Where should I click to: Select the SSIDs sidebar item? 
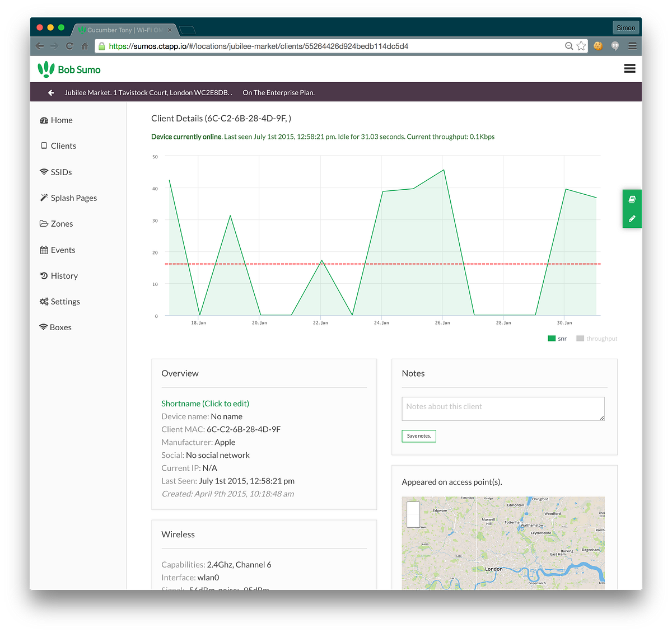(62, 172)
